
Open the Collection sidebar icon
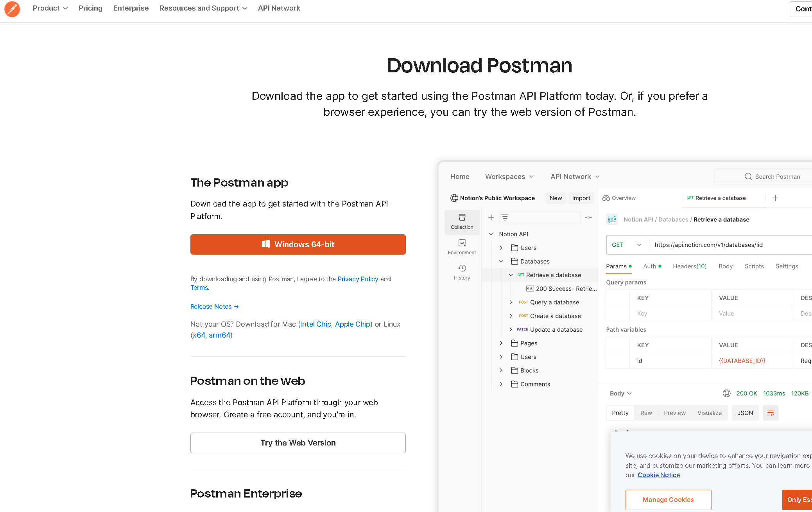[462, 221]
